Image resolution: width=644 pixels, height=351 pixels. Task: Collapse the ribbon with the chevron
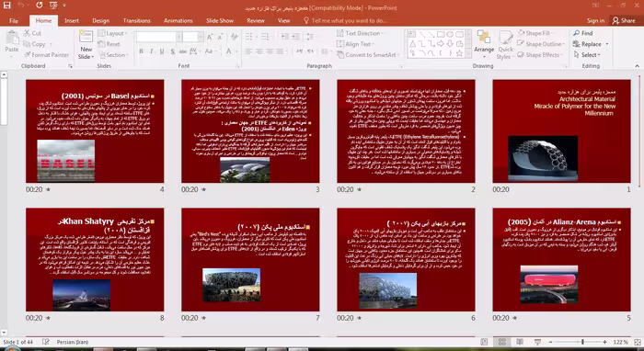tap(637, 66)
